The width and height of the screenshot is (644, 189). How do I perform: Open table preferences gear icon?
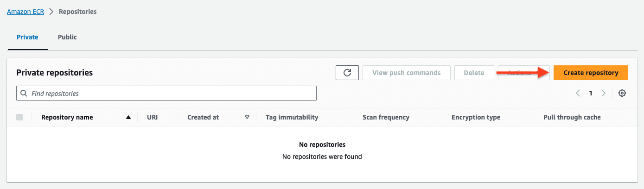tap(623, 93)
